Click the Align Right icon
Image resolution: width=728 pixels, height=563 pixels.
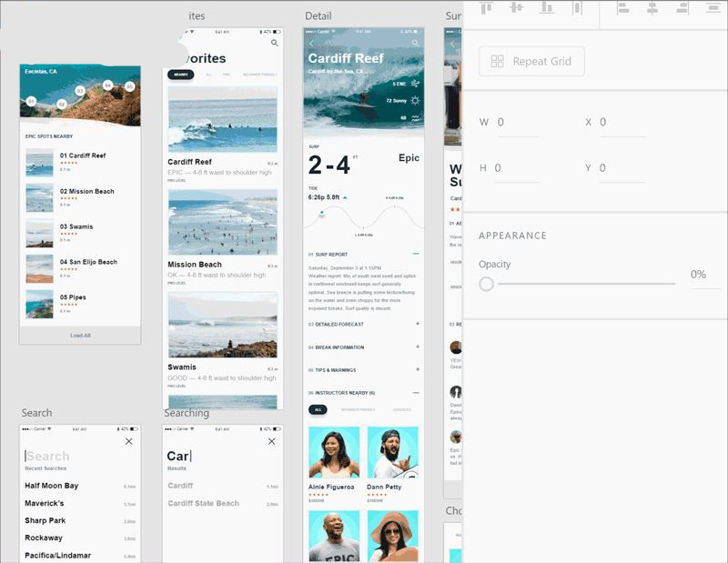(682, 7)
